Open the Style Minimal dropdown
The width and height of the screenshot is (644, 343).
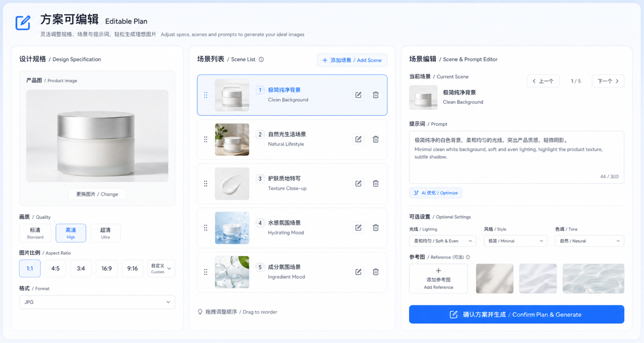(515, 241)
